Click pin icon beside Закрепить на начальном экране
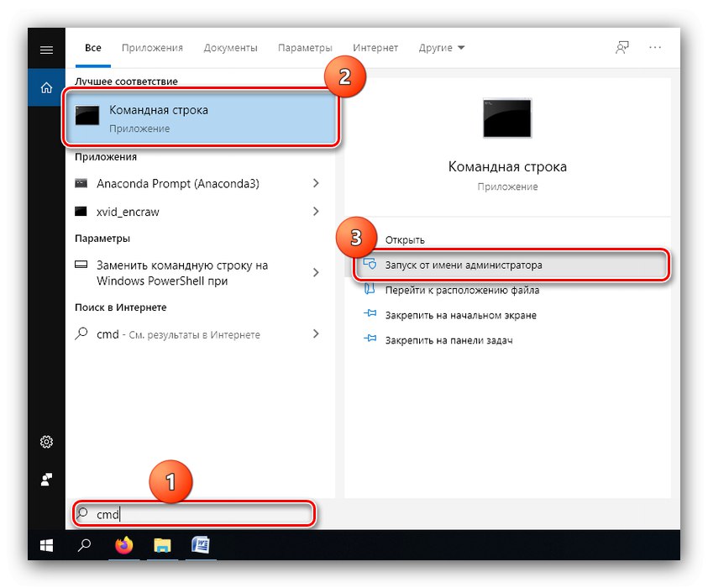 click(370, 313)
